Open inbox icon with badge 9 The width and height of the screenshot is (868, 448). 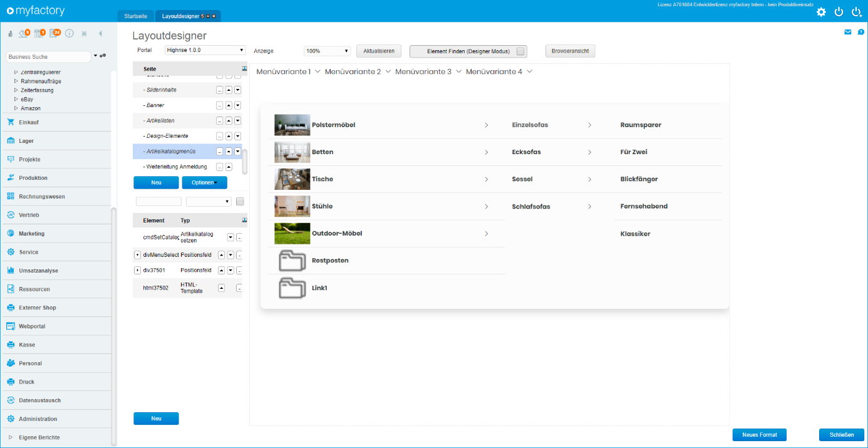[x=24, y=33]
